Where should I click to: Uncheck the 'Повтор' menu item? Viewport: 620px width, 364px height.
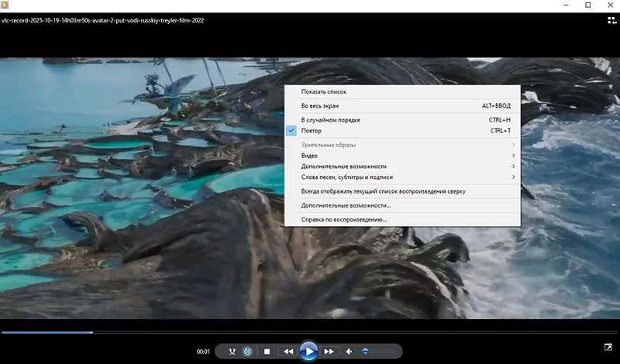click(x=402, y=131)
